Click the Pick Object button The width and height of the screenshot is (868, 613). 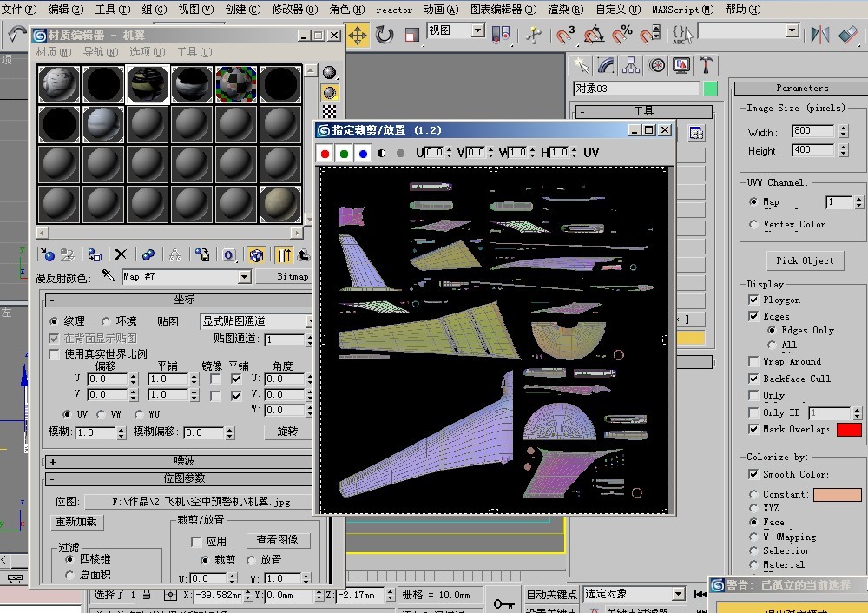[805, 260]
